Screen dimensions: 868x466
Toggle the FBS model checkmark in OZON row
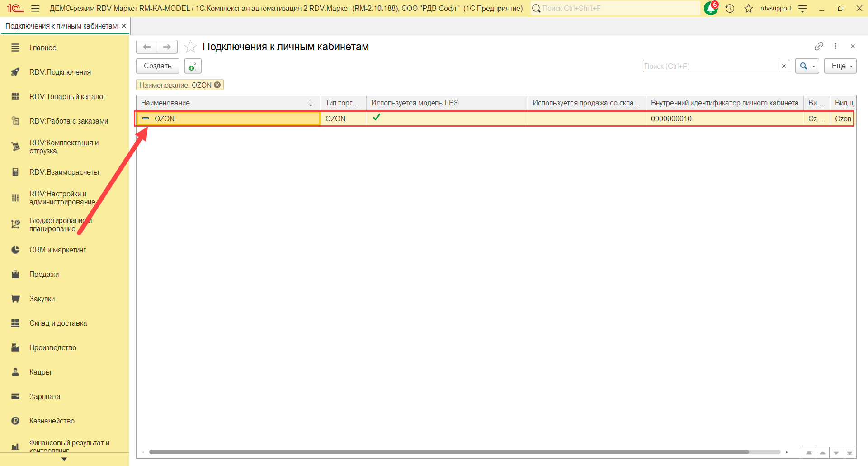[x=377, y=118]
